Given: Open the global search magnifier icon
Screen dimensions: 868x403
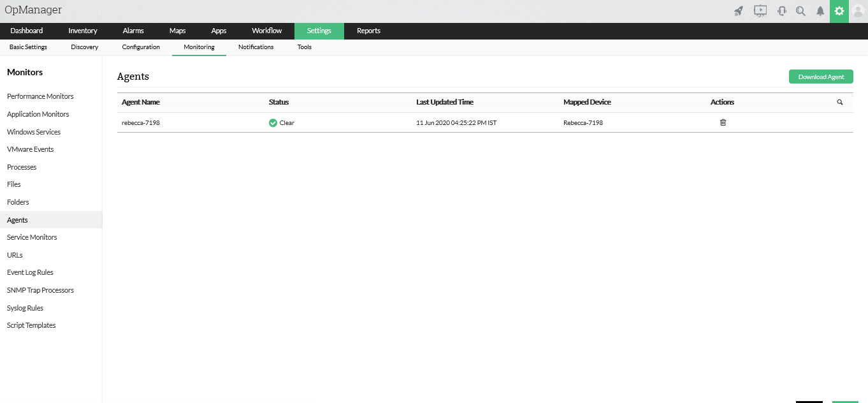Looking at the screenshot, I should click(x=800, y=11).
